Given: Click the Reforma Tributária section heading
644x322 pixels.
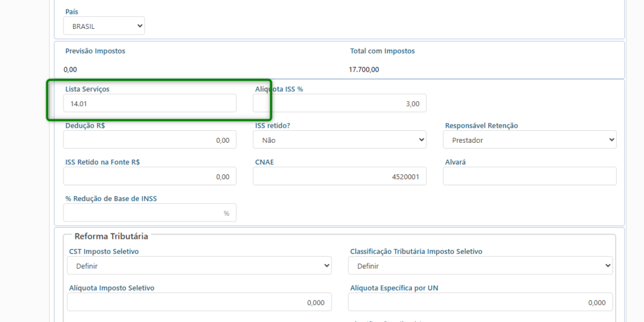Looking at the screenshot, I should (111, 236).
